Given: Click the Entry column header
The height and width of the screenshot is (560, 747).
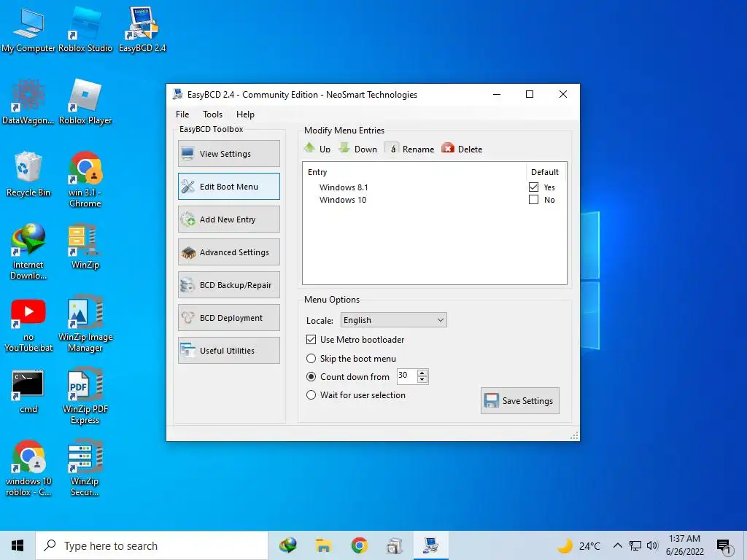Looking at the screenshot, I should [x=414, y=172].
